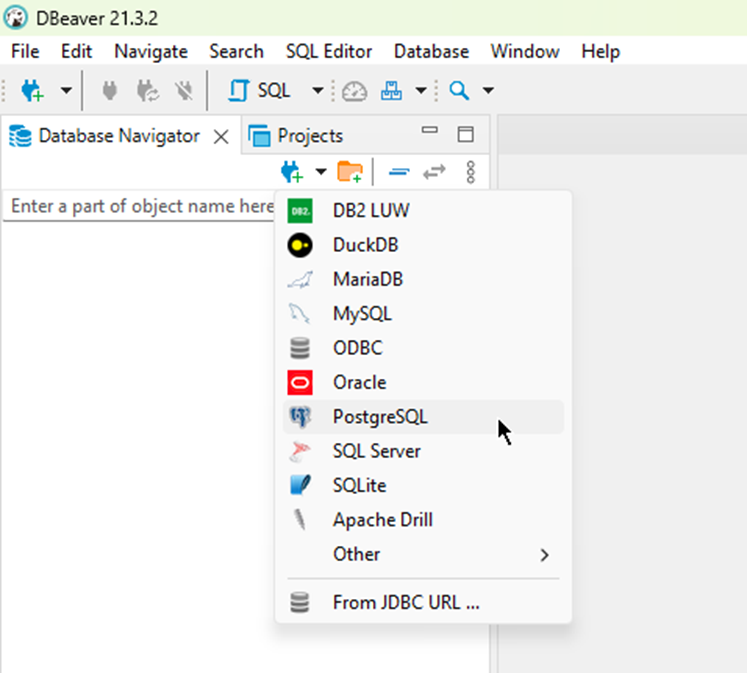Screen dimensions: 747x673
Task: Choose DB2 LUW from connection list
Action: pyautogui.click(x=424, y=211)
